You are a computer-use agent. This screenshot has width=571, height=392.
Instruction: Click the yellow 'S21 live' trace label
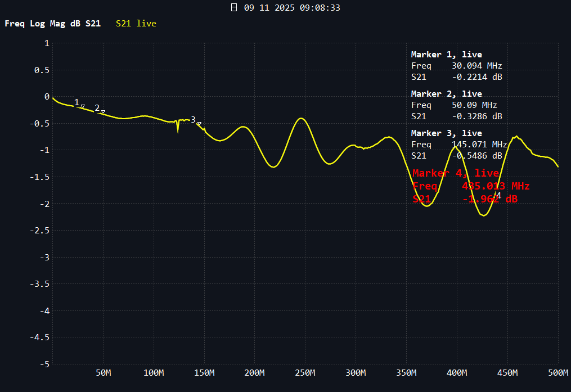pyautogui.click(x=136, y=24)
